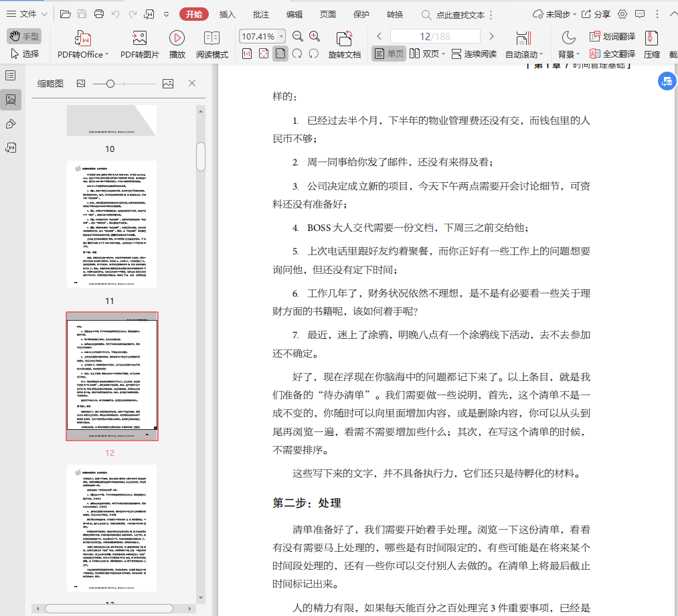The width and height of the screenshot is (678, 616).
Task: Click the PDF转图片 button
Action: coord(140,45)
